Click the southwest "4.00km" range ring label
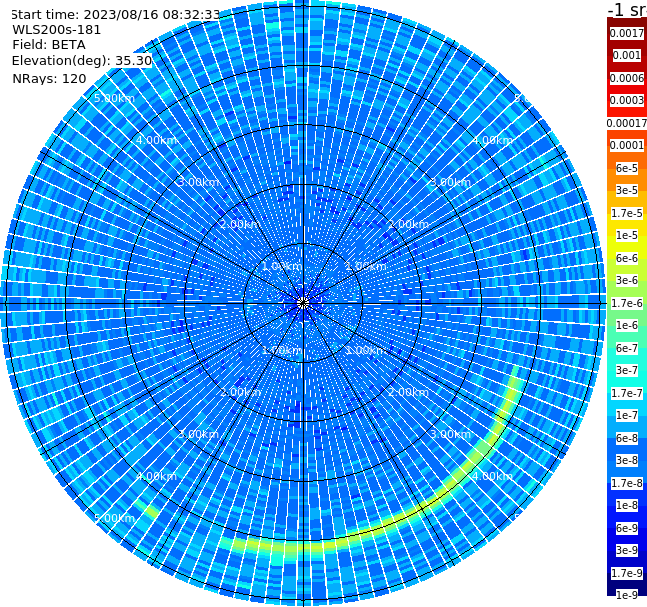This screenshot has width=647, height=607. [x=156, y=476]
